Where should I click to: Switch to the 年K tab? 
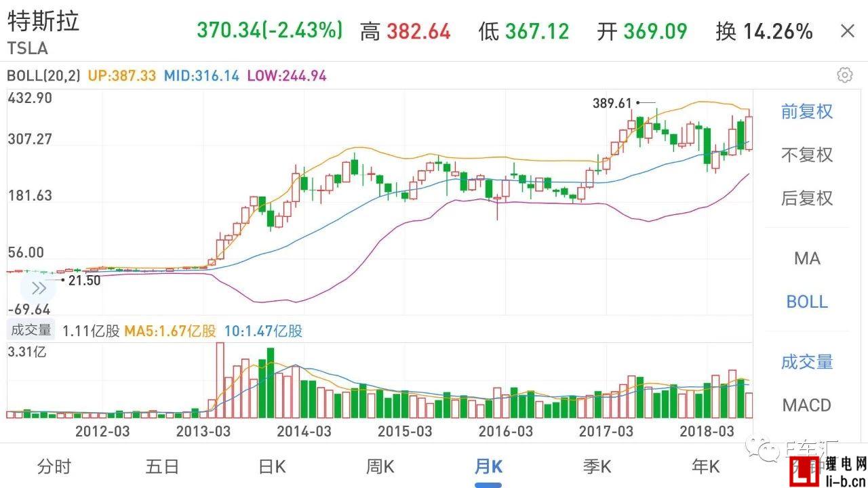[705, 466]
